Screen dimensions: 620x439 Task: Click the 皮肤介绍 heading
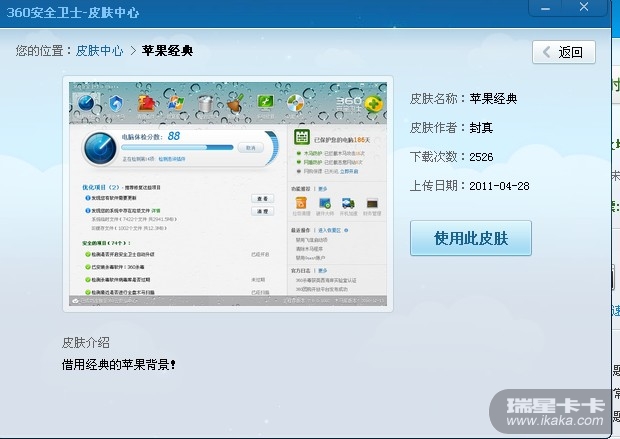click(x=86, y=342)
